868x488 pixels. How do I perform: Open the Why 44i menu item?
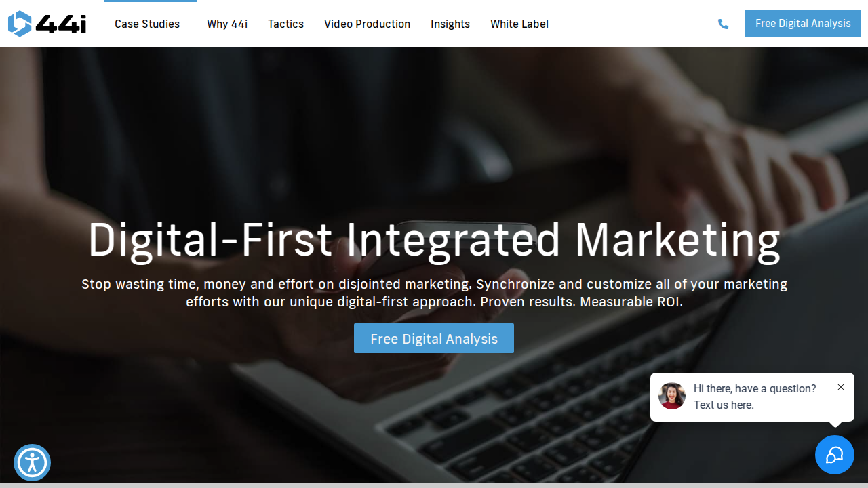click(227, 24)
